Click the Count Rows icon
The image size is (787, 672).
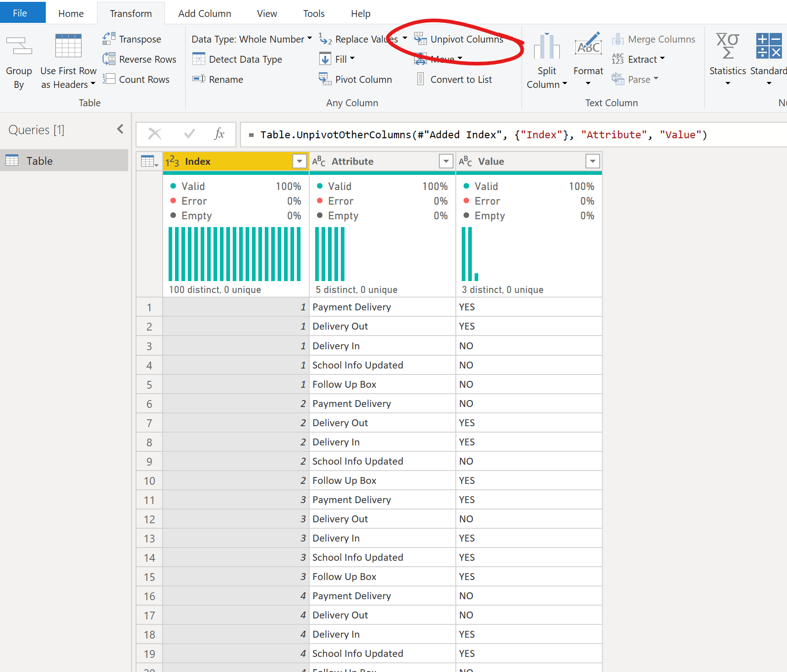[x=109, y=79]
